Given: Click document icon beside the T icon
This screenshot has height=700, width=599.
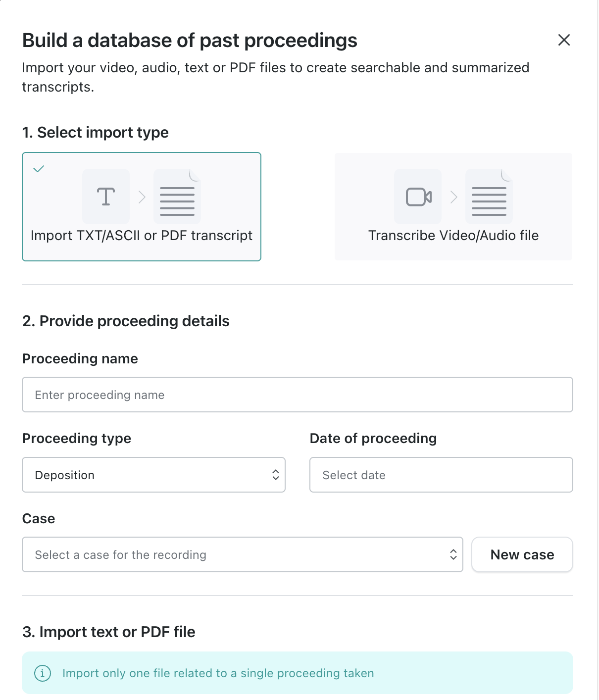Looking at the screenshot, I should (177, 197).
